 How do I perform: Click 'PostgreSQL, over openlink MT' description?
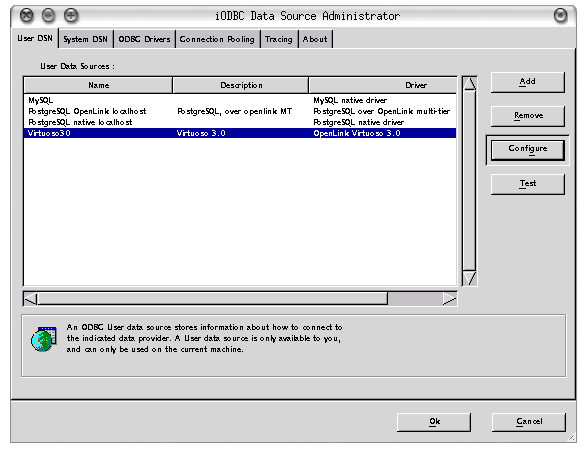point(234,111)
